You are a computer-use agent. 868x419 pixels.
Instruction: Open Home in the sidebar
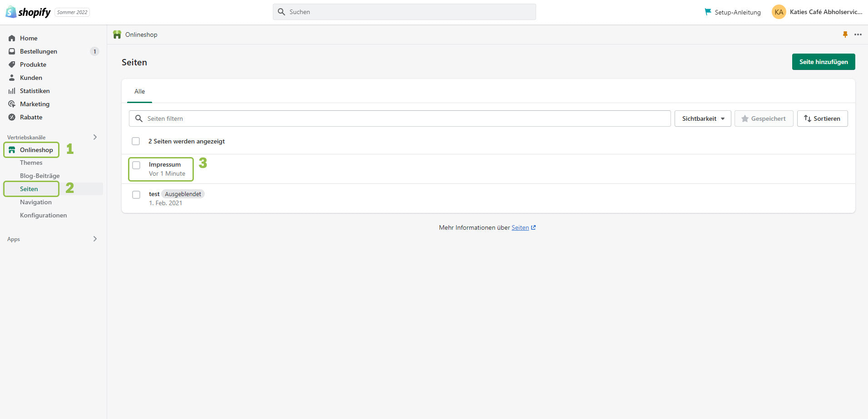29,38
